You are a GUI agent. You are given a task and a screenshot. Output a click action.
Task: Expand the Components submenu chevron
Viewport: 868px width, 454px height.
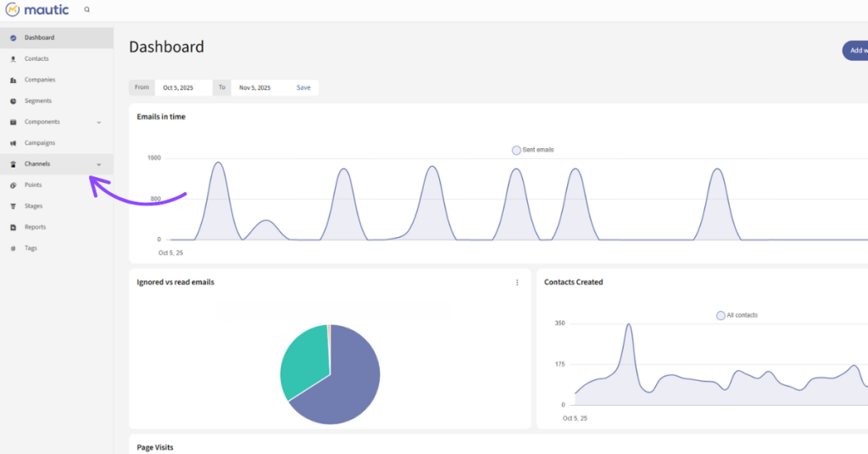[99, 122]
